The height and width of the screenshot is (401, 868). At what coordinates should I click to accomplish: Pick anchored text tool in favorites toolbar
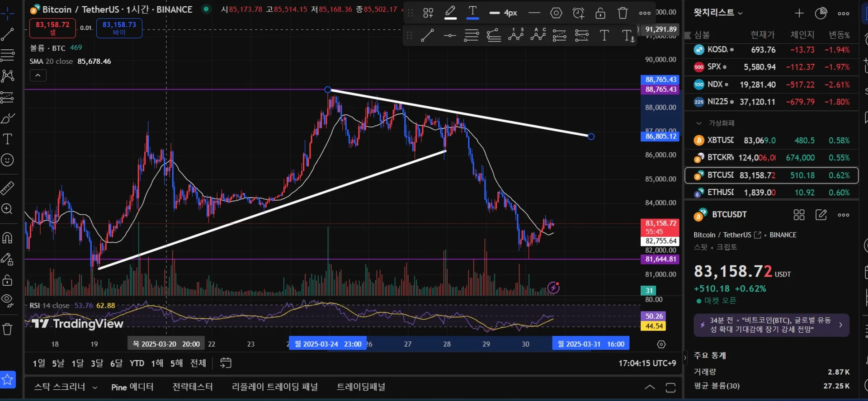[628, 35]
